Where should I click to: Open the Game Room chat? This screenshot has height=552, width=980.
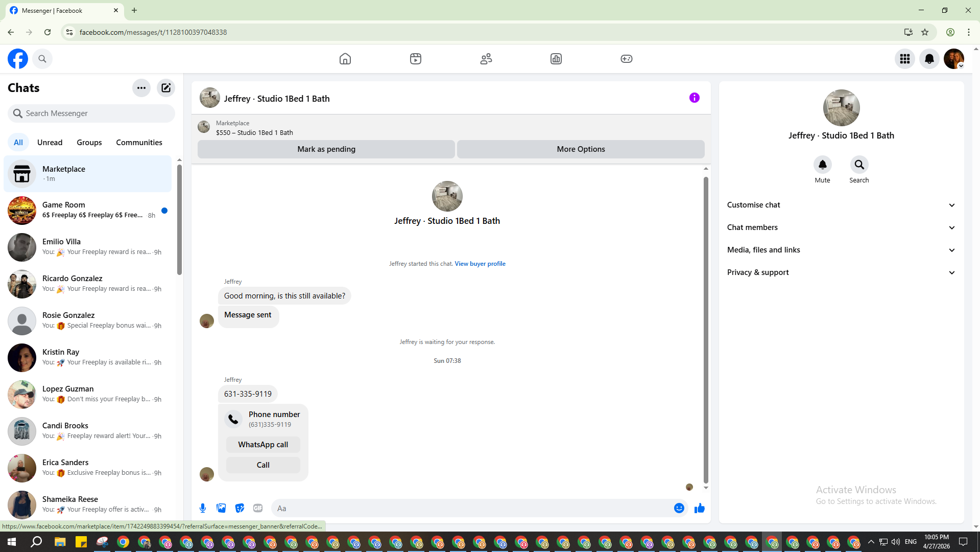pyautogui.click(x=88, y=210)
